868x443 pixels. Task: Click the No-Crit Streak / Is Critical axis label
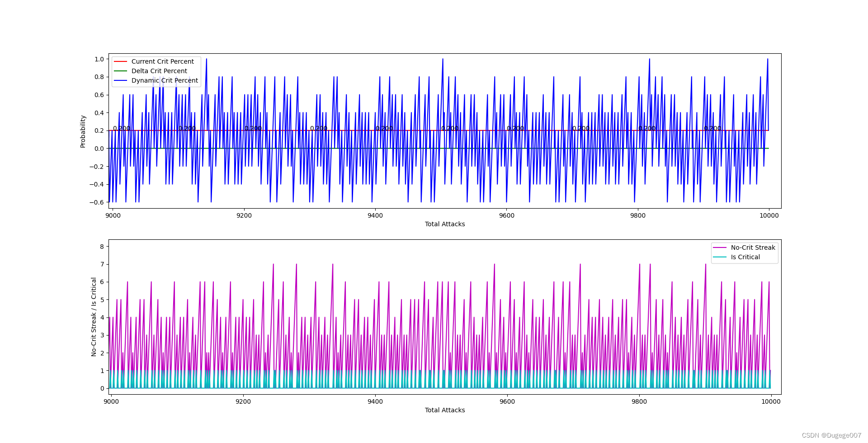pos(94,317)
